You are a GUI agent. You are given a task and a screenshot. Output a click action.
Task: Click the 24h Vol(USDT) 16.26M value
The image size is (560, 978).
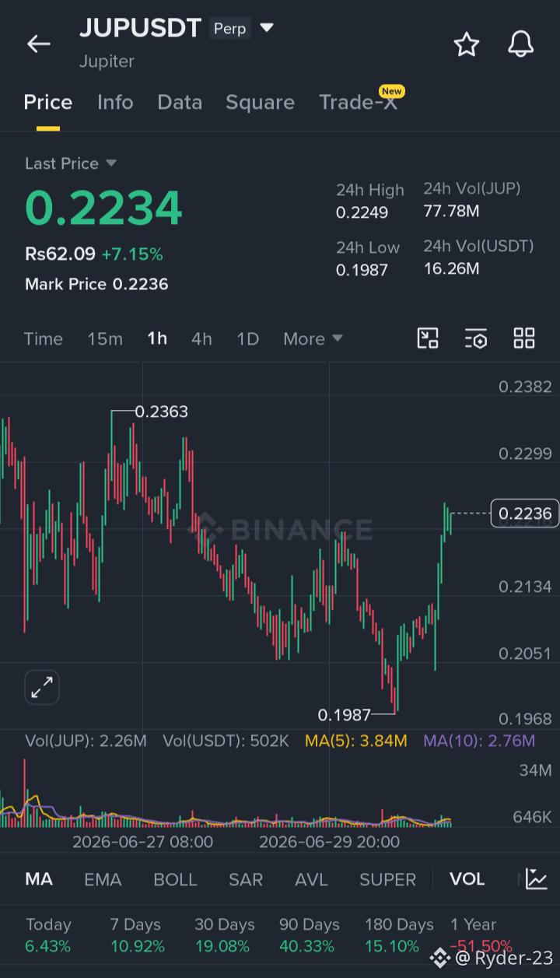451,268
